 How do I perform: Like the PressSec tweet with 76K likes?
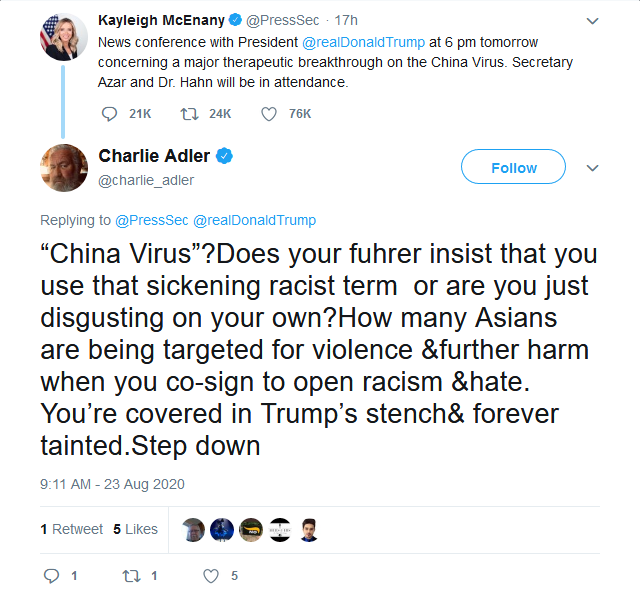[x=269, y=114]
